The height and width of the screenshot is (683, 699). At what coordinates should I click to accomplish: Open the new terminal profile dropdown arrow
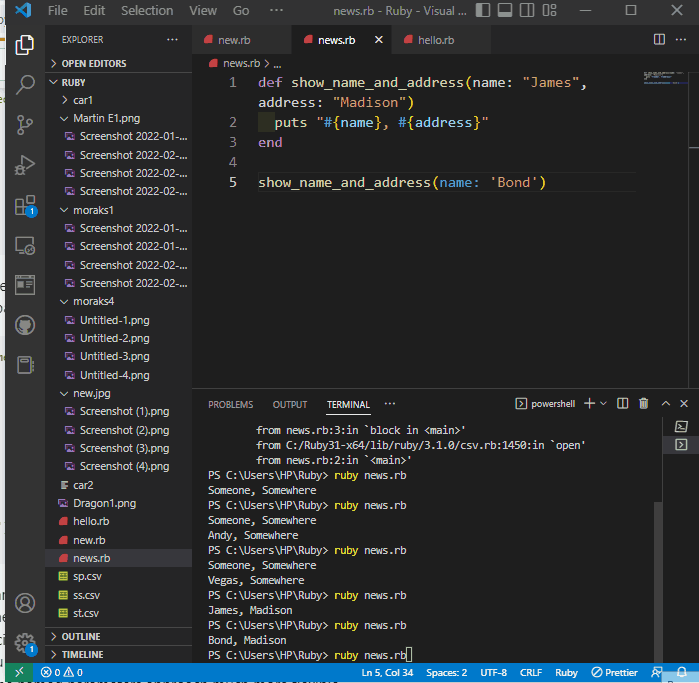pos(603,403)
